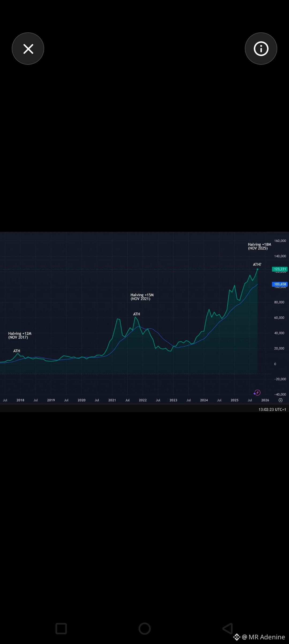Screen dimensions: 289x644
Task: Click the 80,000 price axis label
Action: [x=279, y=302]
